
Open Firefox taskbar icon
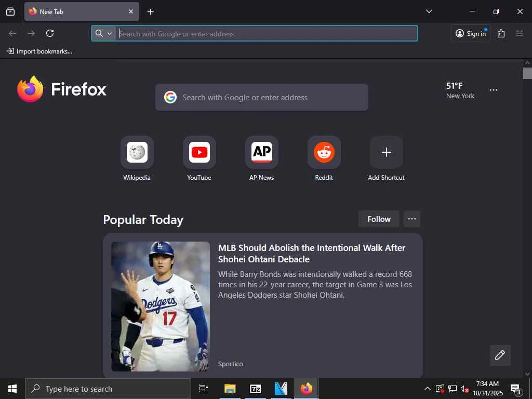[307, 389]
